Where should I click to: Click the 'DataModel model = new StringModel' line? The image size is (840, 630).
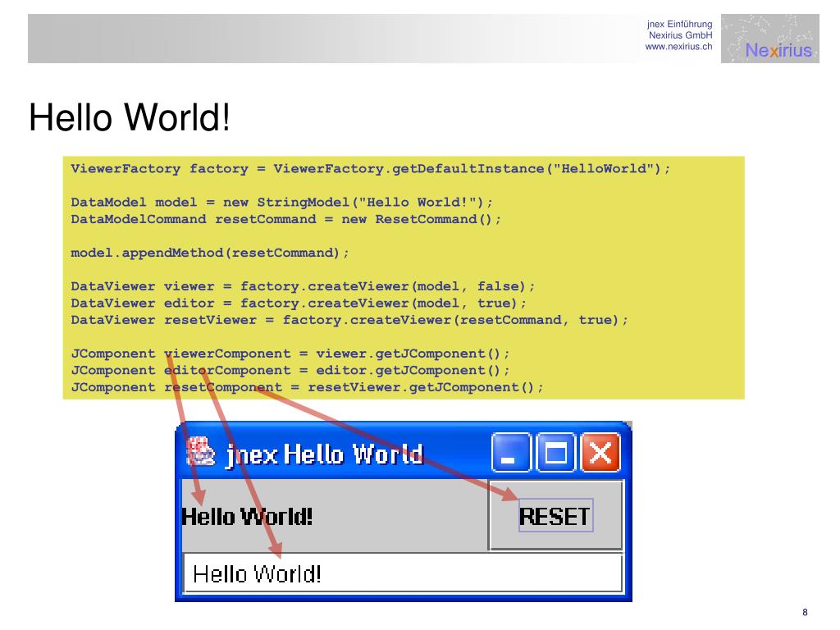pyautogui.click(x=282, y=203)
